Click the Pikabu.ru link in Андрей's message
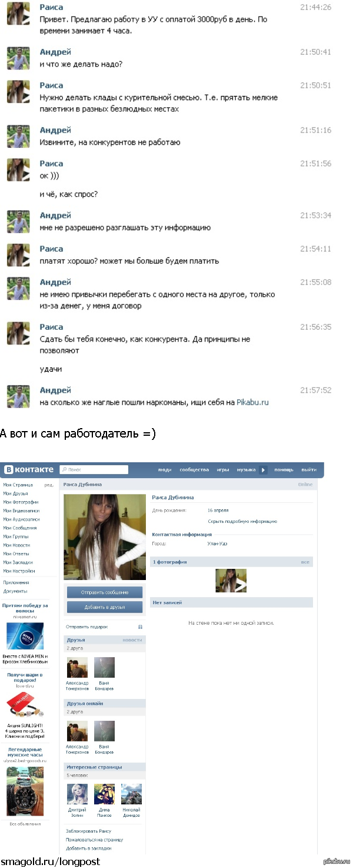This screenshot has height=868, width=353. pyautogui.click(x=252, y=402)
